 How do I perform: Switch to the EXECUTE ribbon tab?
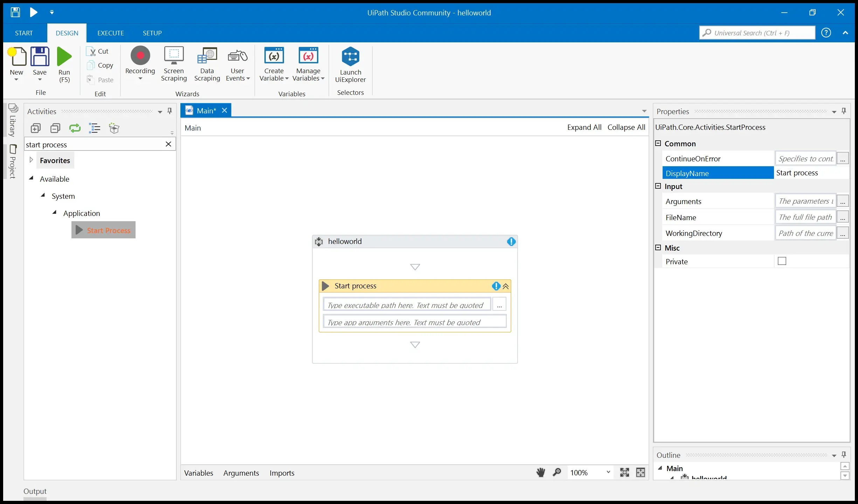111,33
